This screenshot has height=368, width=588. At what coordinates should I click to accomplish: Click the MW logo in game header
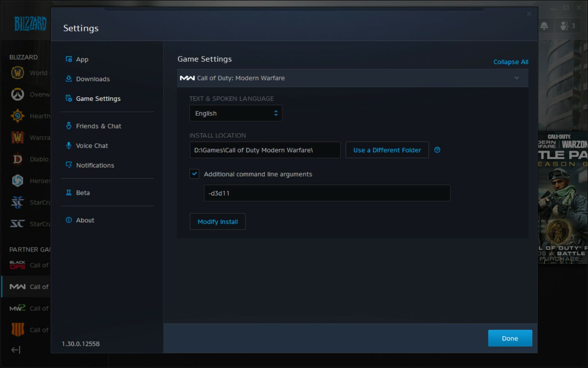[x=187, y=78]
